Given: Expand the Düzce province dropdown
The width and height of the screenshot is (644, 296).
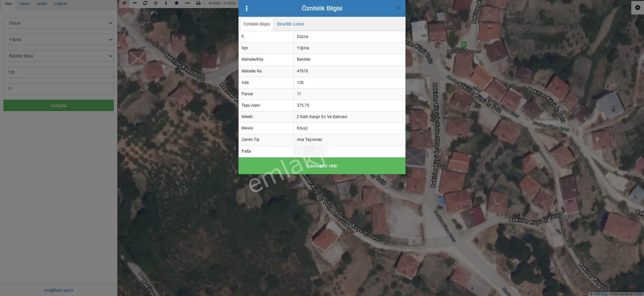Looking at the screenshot, I should 58,23.
